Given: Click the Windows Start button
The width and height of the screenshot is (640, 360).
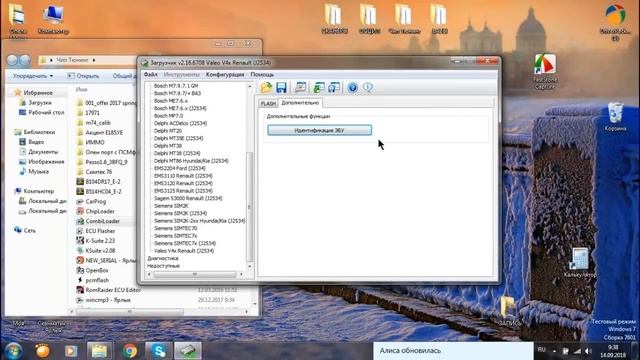Looking at the screenshot, I should 13,351.
